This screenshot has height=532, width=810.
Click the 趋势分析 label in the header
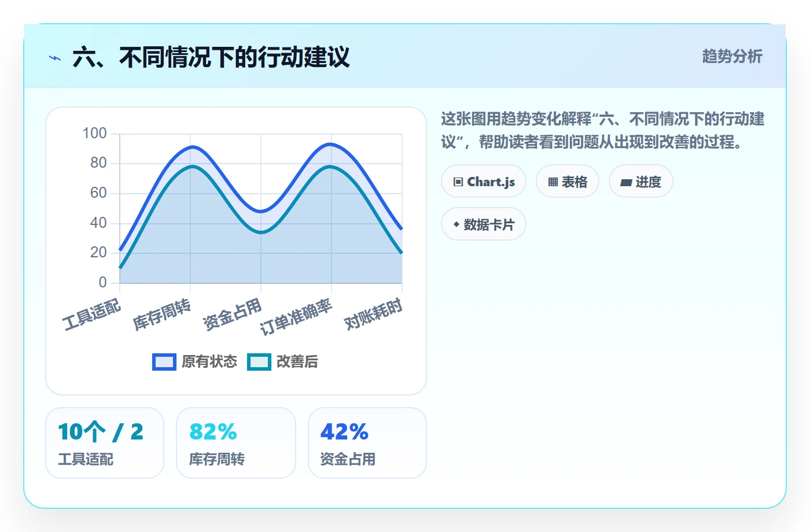coord(732,56)
